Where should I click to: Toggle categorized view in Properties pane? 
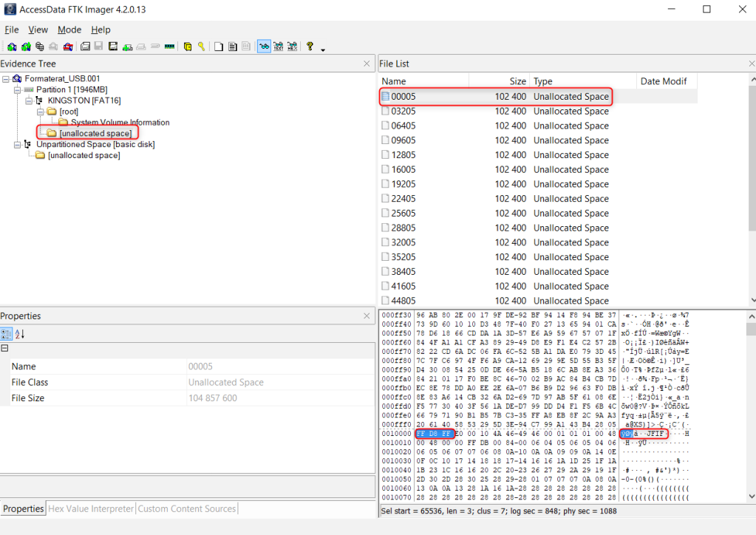(7, 333)
